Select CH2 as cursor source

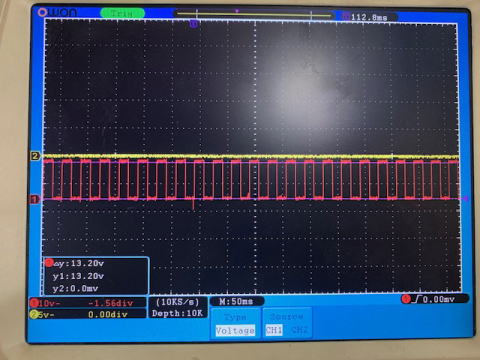coord(299,330)
